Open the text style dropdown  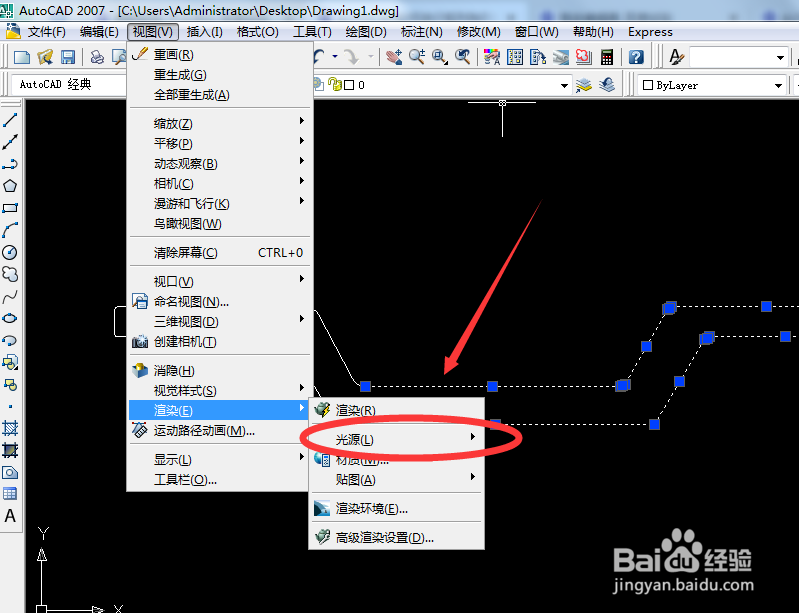click(x=780, y=57)
